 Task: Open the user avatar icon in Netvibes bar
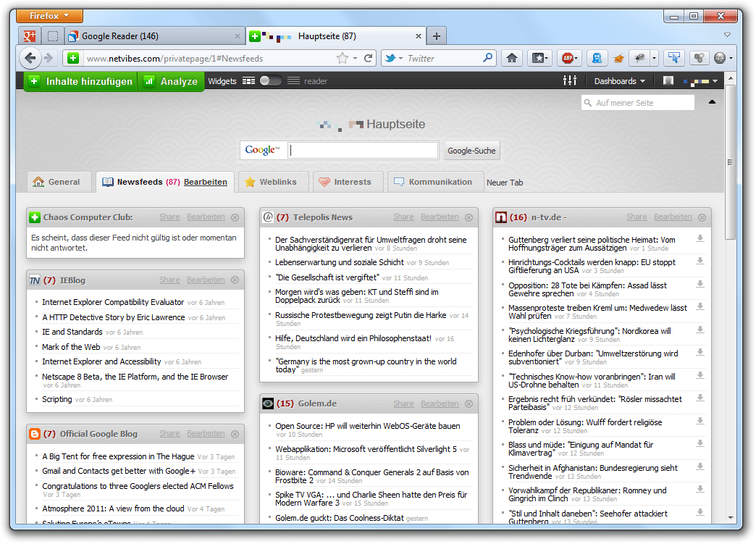[668, 80]
